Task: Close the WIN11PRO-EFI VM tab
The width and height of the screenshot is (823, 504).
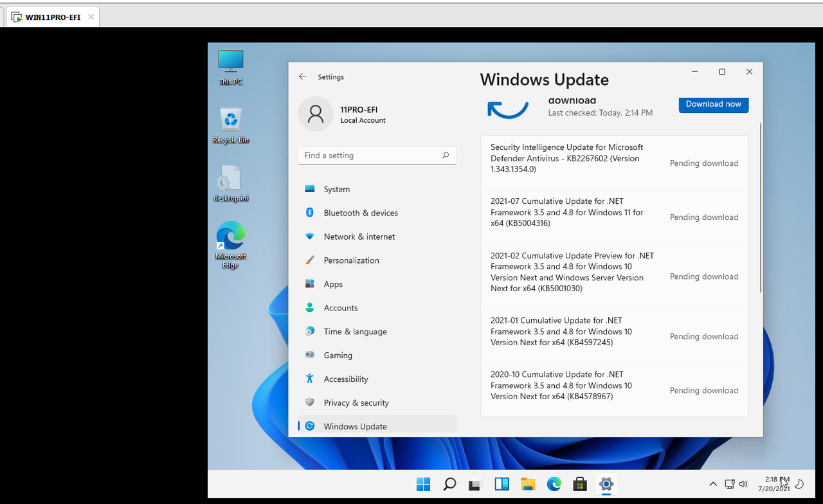Action: (x=91, y=17)
